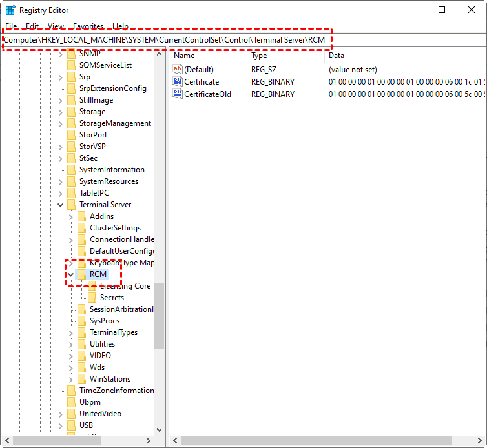The height and width of the screenshot is (448, 487).
Task: Select the Certificate value name
Action: (202, 82)
